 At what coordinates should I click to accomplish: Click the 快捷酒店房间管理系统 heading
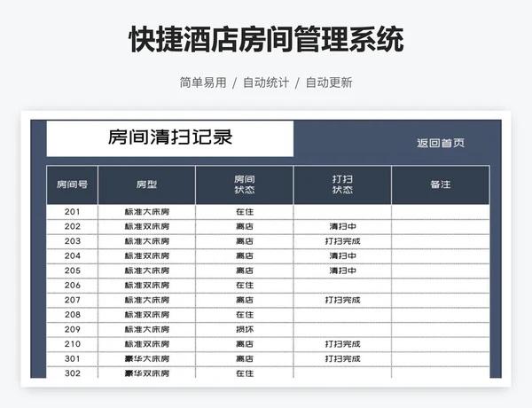point(266,39)
